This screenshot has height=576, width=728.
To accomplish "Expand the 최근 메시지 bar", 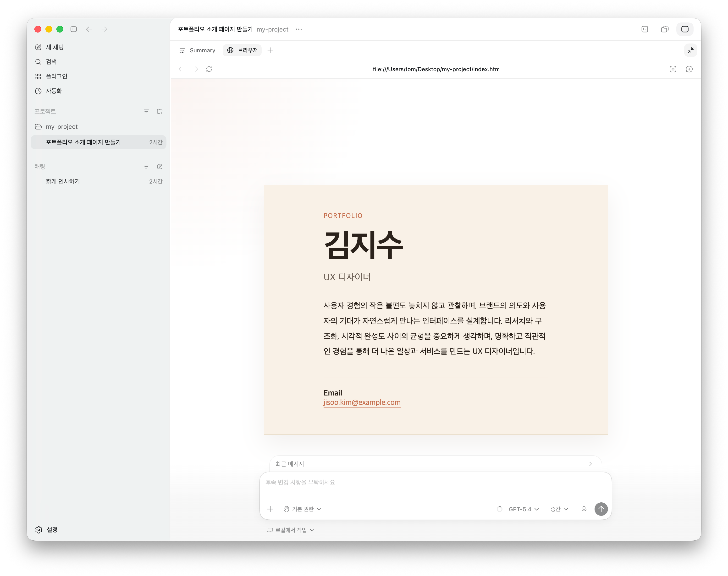I will tap(435, 464).
